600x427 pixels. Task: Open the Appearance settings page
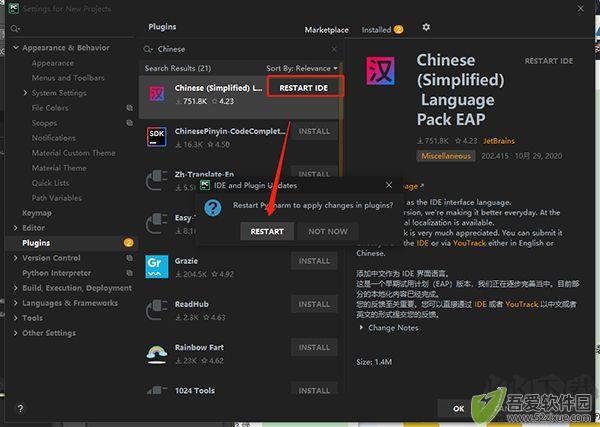pyautogui.click(x=53, y=63)
